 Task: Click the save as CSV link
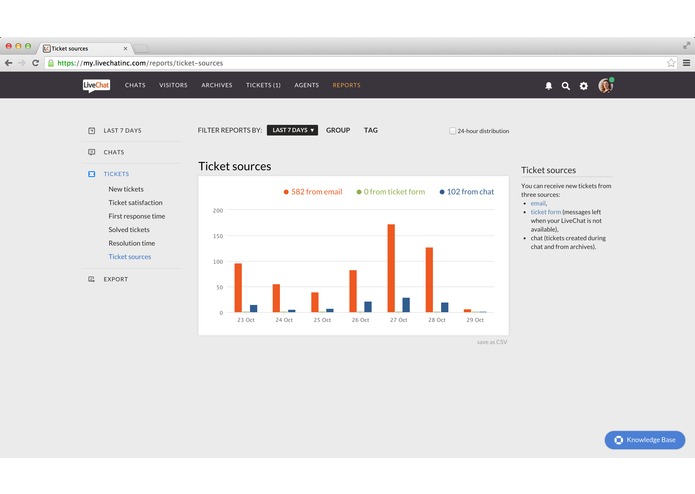pyautogui.click(x=492, y=342)
